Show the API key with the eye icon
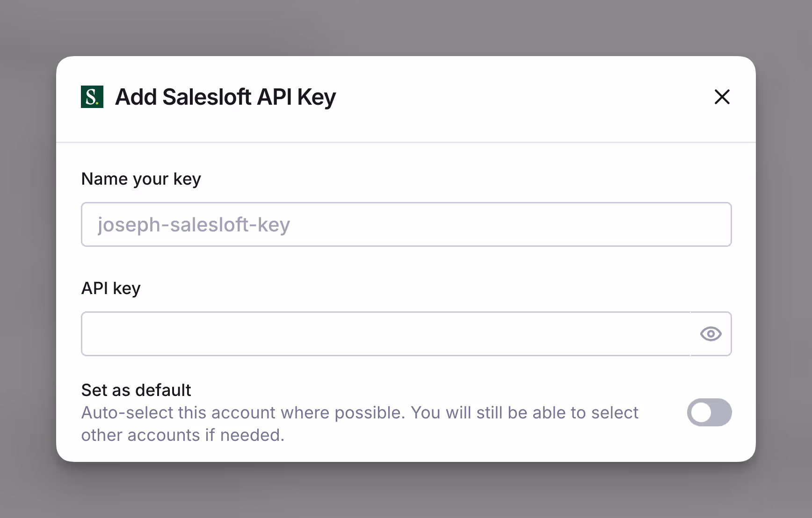The height and width of the screenshot is (518, 812). (x=710, y=334)
